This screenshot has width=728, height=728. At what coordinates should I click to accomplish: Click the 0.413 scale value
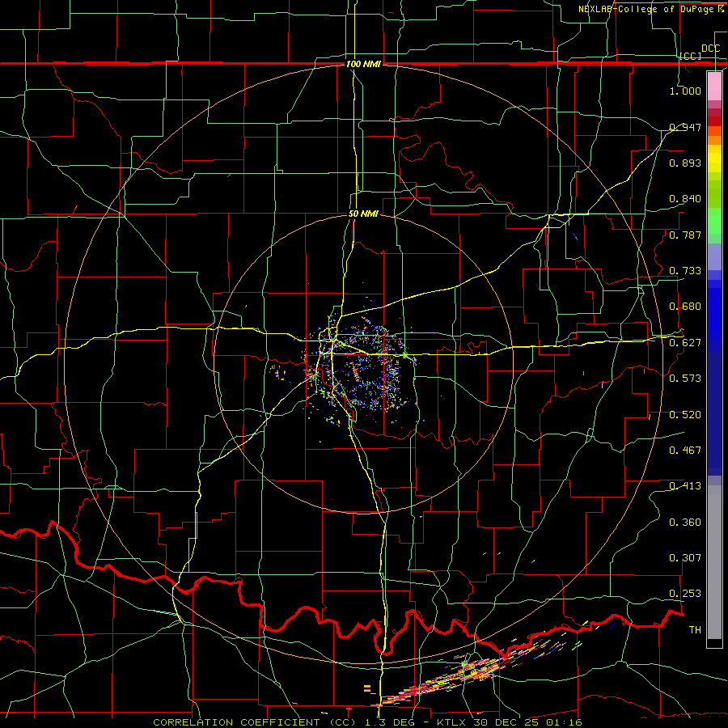click(x=685, y=486)
